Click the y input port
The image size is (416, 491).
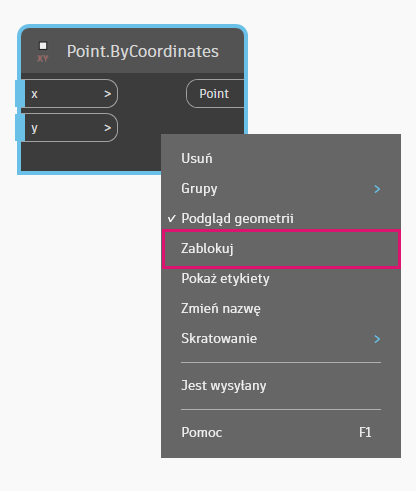tap(71, 128)
